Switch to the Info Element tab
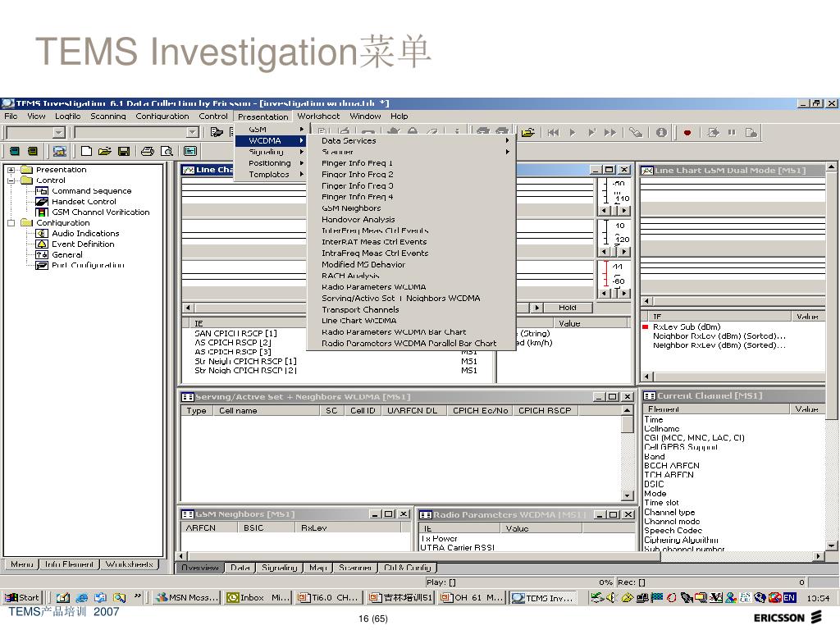Viewport: 840px width, 630px height. point(69,564)
